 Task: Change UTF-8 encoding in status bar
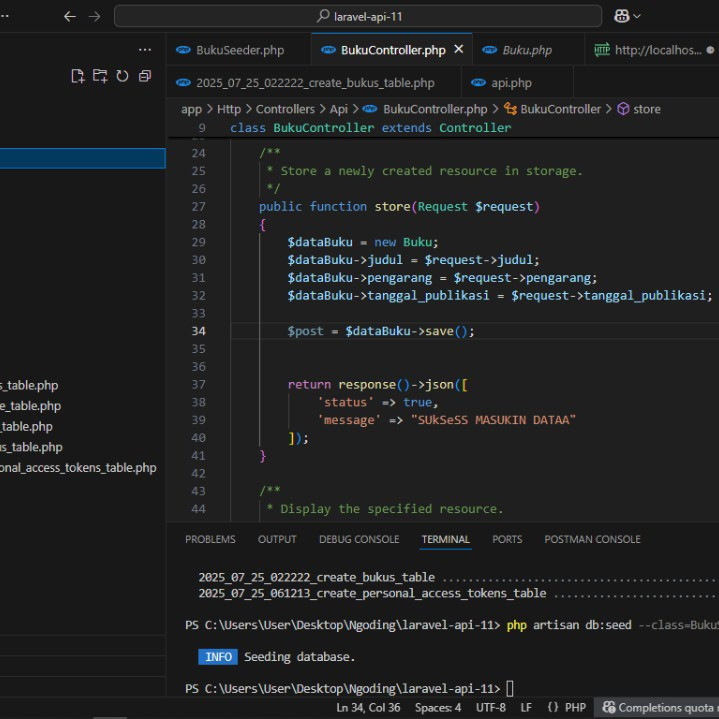coord(490,707)
